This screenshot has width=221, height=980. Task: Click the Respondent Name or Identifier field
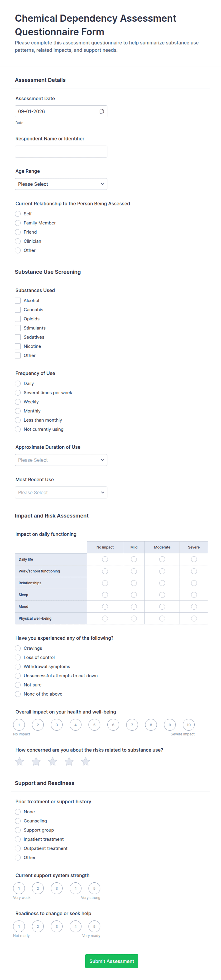[x=61, y=151]
